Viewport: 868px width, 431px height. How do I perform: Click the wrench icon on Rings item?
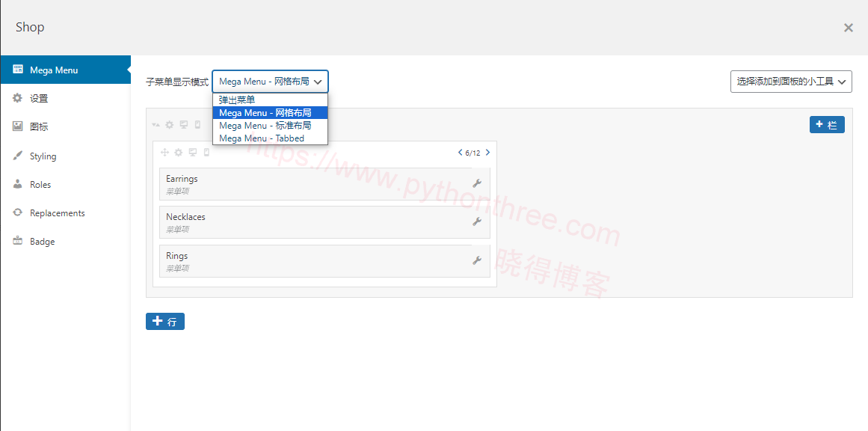476,260
